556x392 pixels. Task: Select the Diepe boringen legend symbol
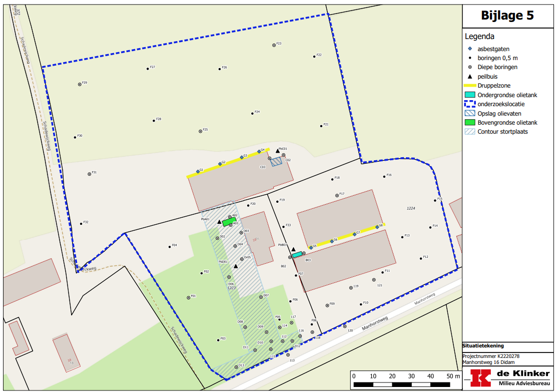pos(470,67)
